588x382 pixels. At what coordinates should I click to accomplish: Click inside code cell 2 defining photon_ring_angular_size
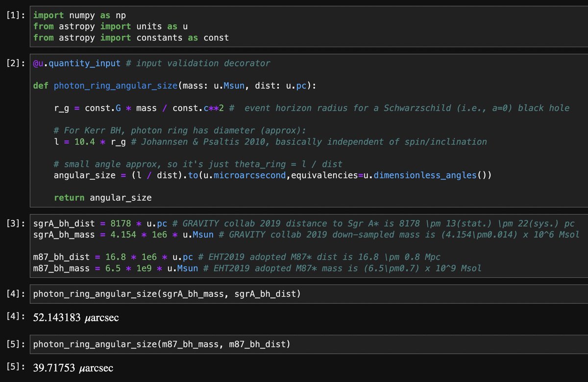pos(308,130)
